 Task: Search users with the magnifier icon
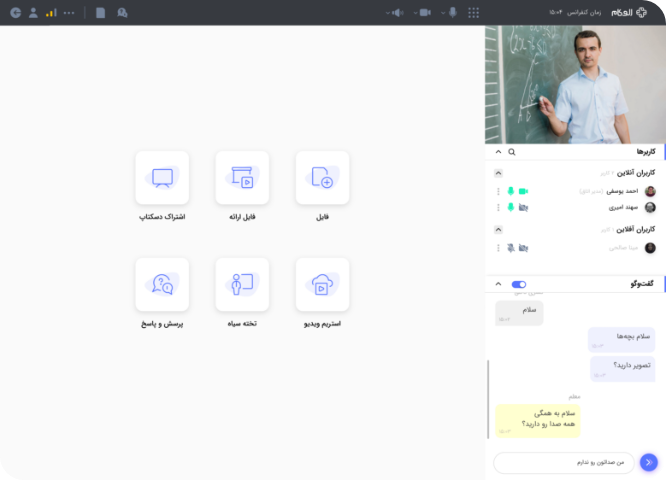coord(512,152)
